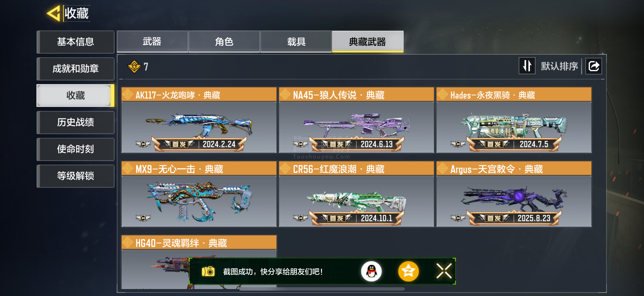Viewport: 644px width, 296px height.
Task: Toggle the sort order arrows icon
Action: pyautogui.click(x=527, y=66)
